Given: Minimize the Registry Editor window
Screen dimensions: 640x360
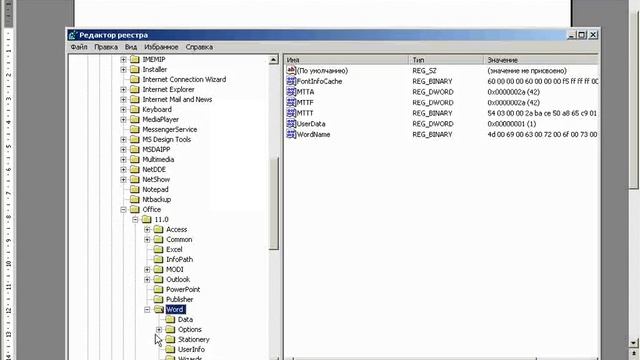Looking at the screenshot, I should tap(572, 35).
